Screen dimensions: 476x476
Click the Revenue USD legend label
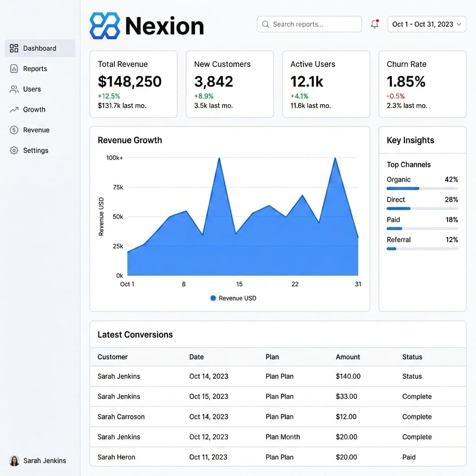pos(238,298)
